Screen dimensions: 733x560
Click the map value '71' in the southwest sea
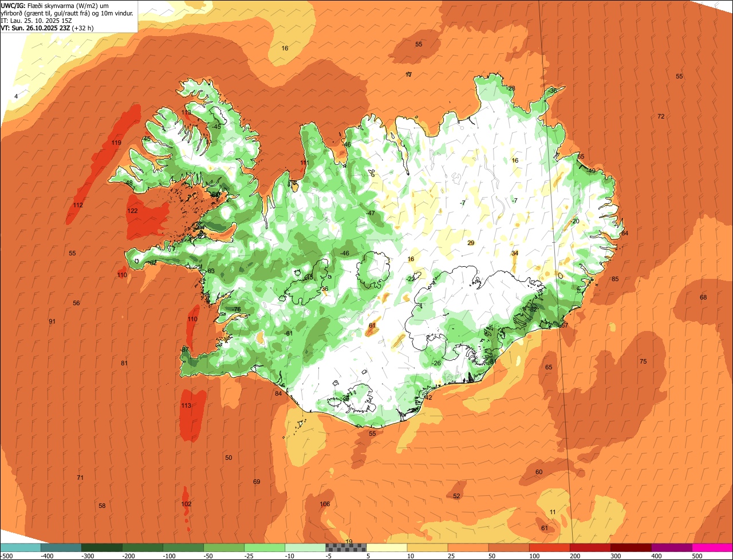click(80, 478)
